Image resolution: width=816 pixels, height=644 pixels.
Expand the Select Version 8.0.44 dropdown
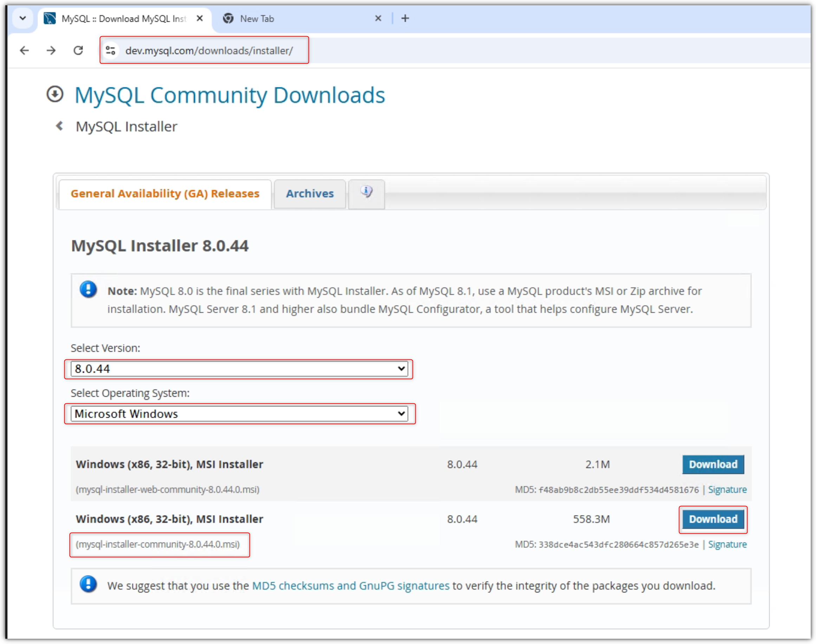pos(239,369)
